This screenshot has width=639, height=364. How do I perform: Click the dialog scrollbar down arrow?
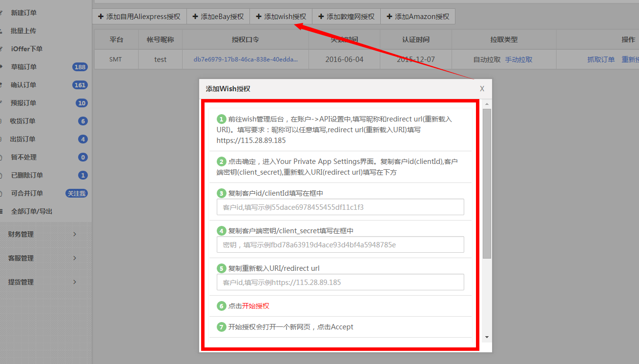(487, 337)
